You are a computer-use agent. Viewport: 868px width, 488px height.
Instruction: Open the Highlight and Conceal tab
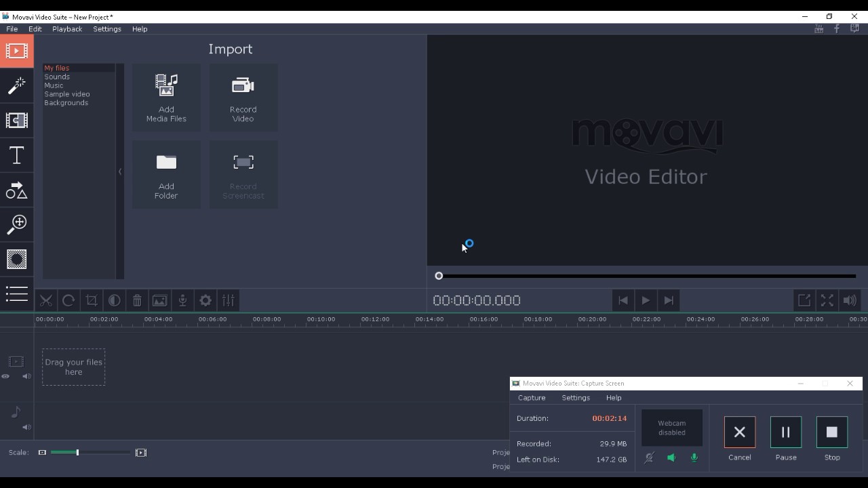coord(16,259)
